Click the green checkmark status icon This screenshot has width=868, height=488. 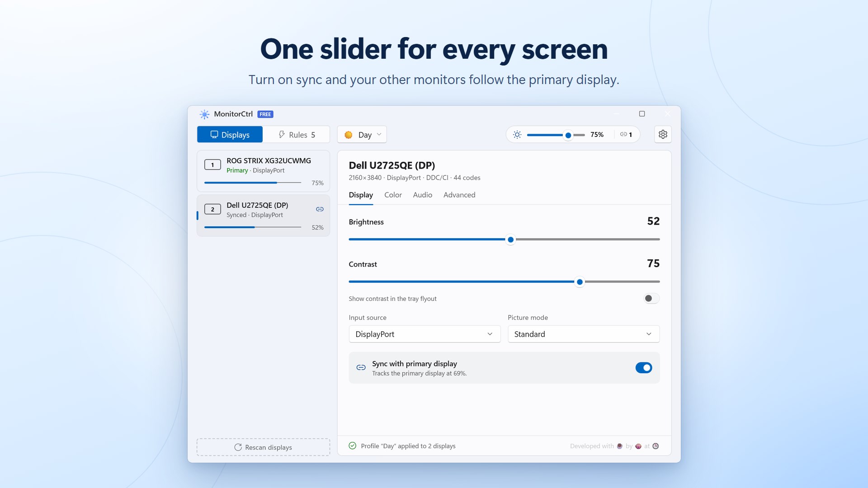353,446
